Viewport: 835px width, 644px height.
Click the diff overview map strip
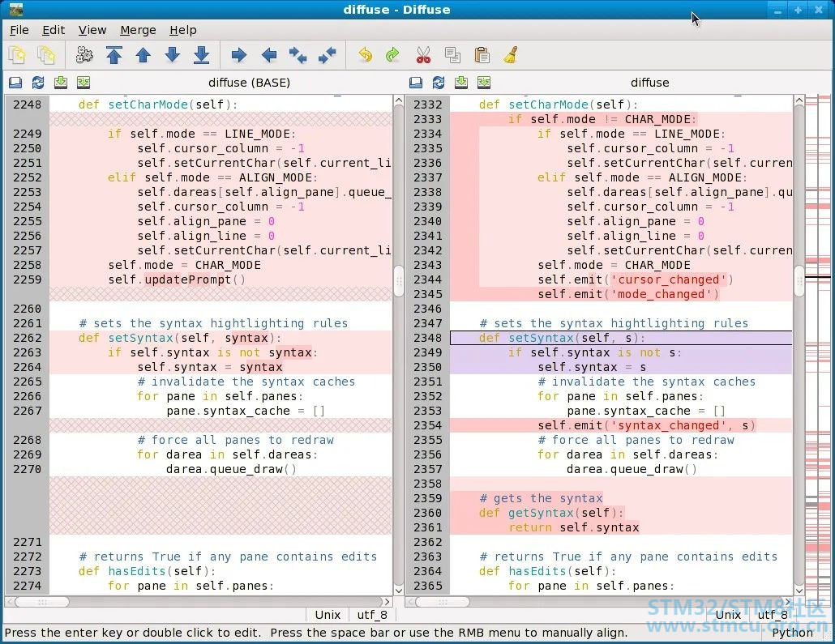coord(818,345)
